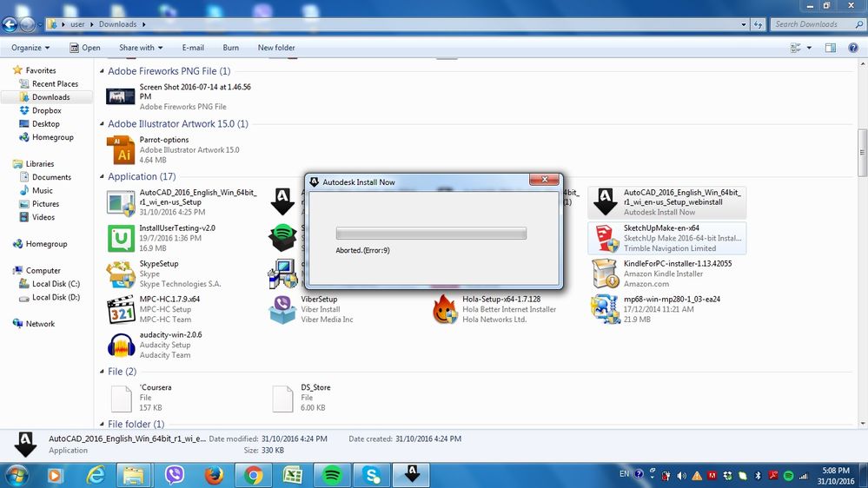Open Firefox from the taskbar
Viewport: 868px width, 488px height.
(x=214, y=475)
